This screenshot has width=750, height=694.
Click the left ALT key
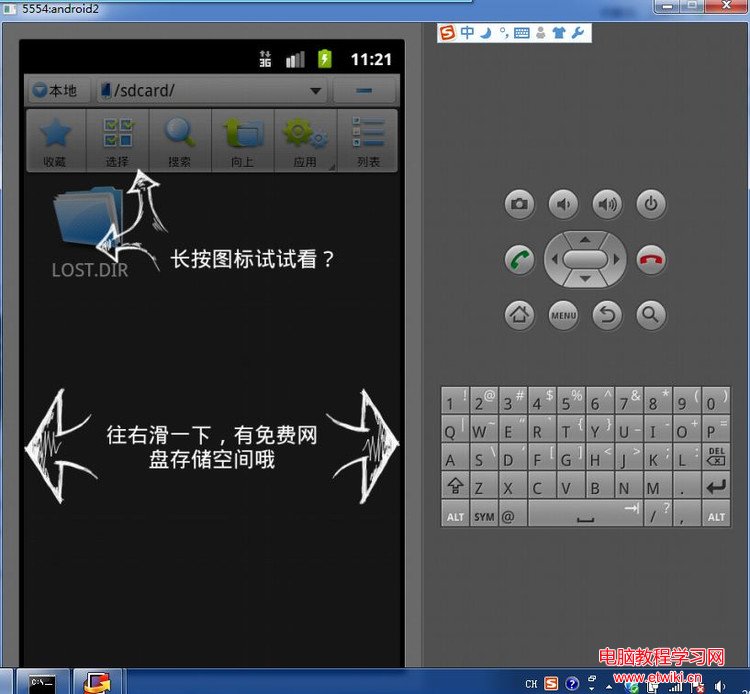pos(455,514)
